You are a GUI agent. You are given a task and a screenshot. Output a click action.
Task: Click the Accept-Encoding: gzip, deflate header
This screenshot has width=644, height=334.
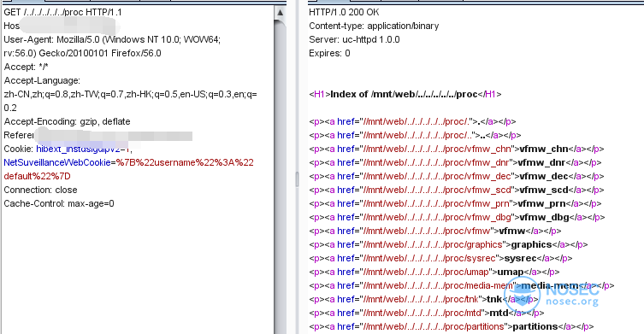[x=67, y=121]
